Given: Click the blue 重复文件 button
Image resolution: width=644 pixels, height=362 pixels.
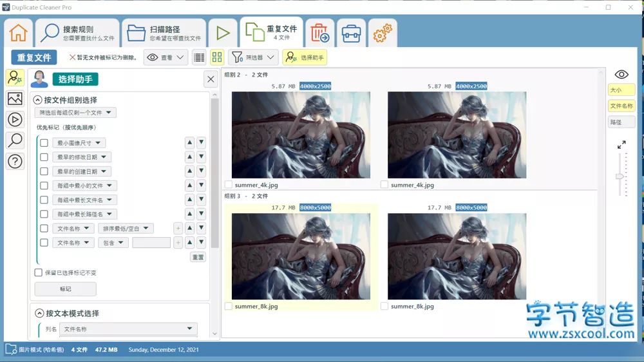Looking at the screenshot, I should 34,57.
